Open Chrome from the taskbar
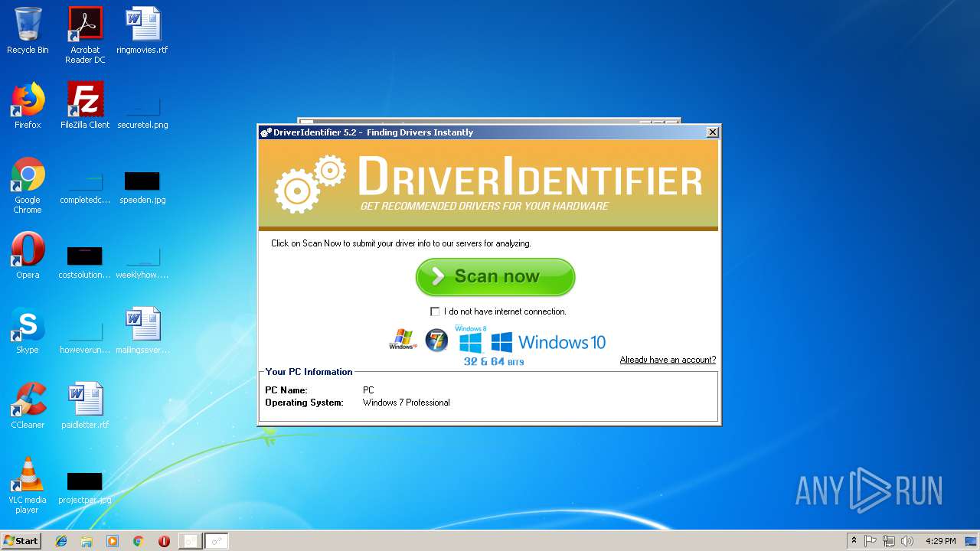Viewport: 980px width, 551px height. click(x=138, y=540)
